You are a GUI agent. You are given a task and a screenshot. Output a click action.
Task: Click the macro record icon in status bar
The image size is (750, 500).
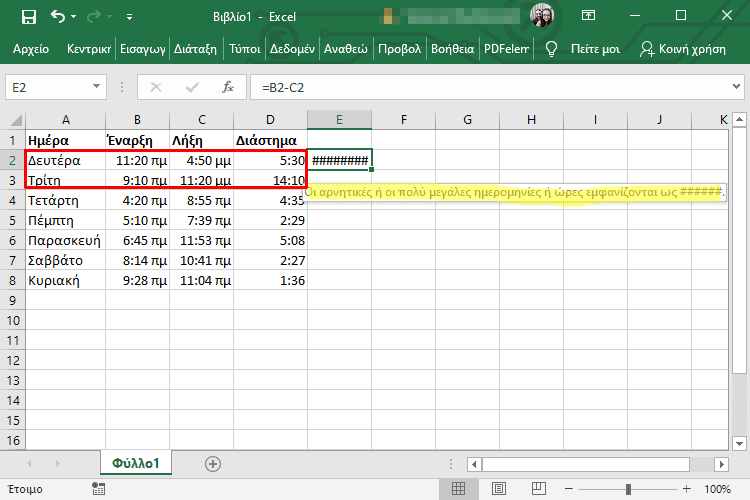pos(98,489)
